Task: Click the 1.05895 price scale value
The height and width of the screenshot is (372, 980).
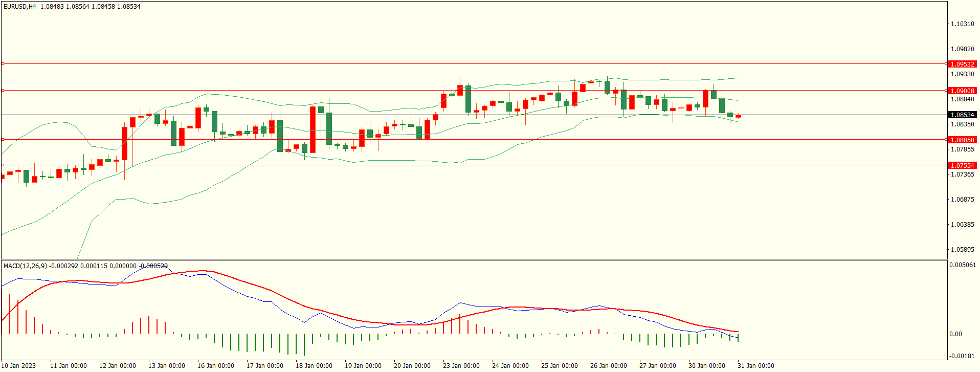Action: click(962, 250)
